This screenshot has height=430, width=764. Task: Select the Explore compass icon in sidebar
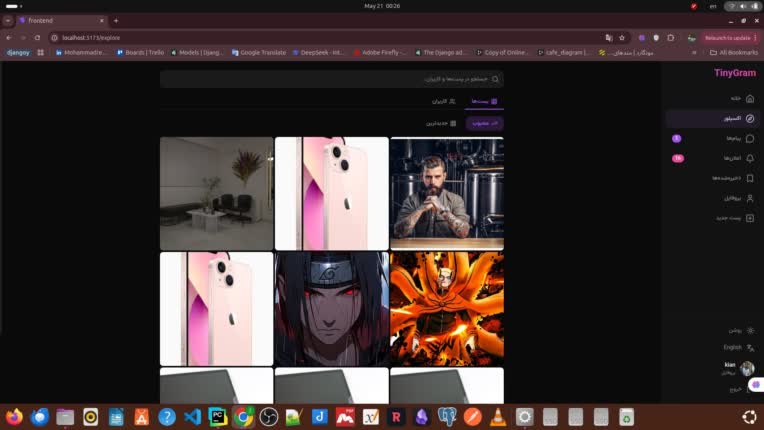pos(750,118)
